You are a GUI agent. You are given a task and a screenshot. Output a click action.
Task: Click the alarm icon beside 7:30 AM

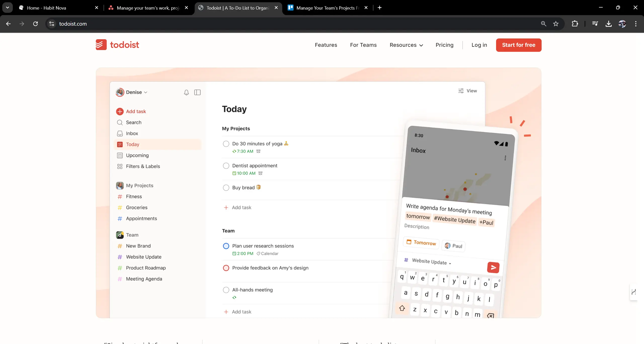coord(258,151)
